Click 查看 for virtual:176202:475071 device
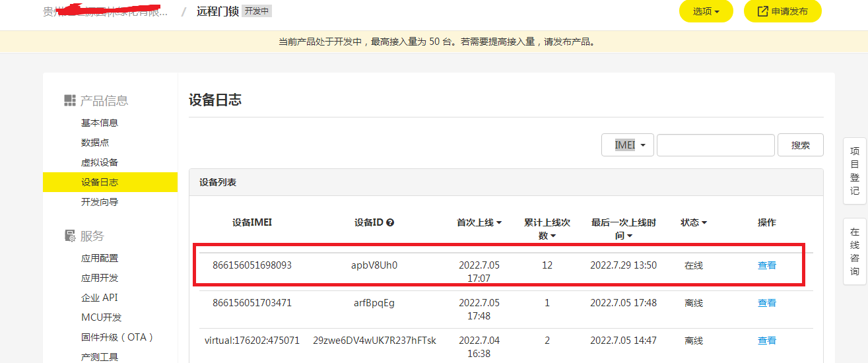Screen dimensions: 868x363 point(767,341)
